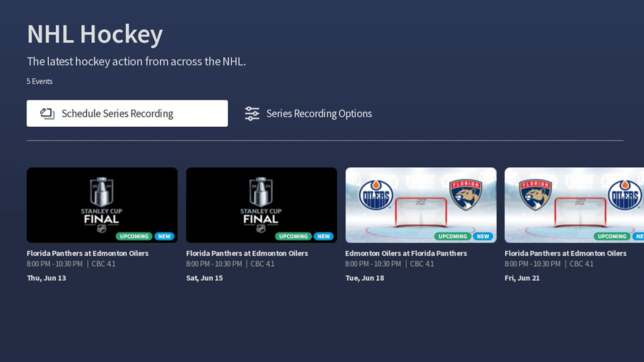Open the Tue, Jun 18 Oilers at Panthers thumbnail
Screen dimensions: 644x362
click(x=421, y=205)
